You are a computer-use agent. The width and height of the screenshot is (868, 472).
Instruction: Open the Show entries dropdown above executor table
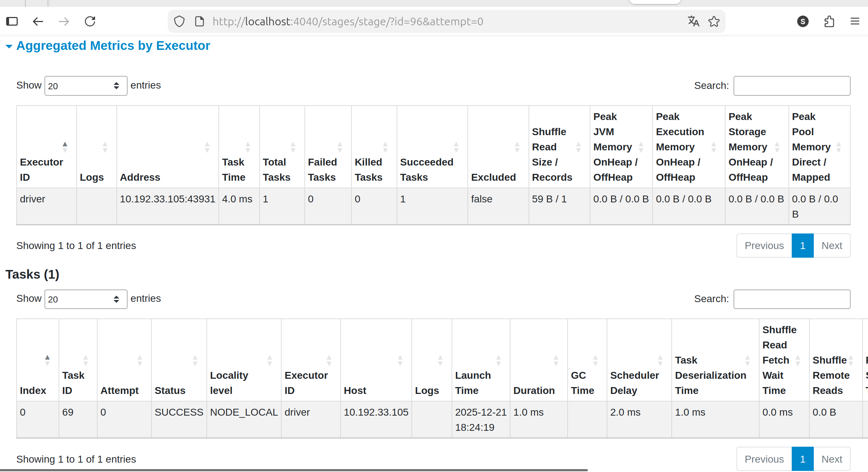[86, 85]
